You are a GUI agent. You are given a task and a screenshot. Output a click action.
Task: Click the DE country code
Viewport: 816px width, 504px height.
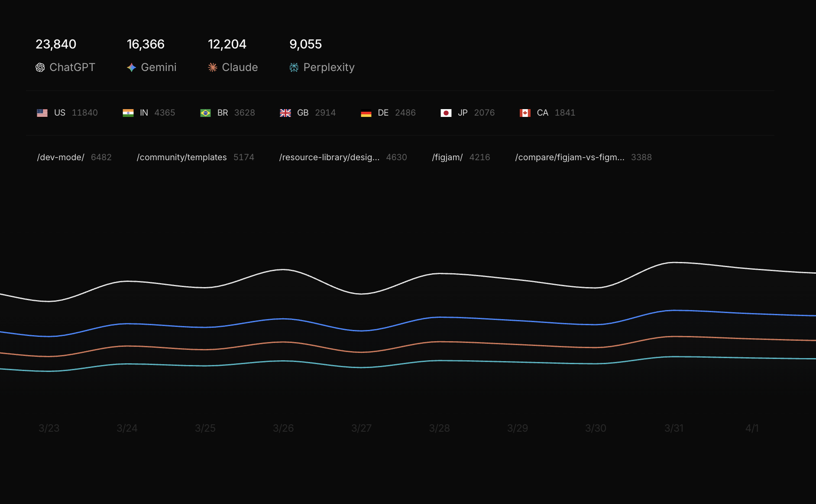click(383, 113)
